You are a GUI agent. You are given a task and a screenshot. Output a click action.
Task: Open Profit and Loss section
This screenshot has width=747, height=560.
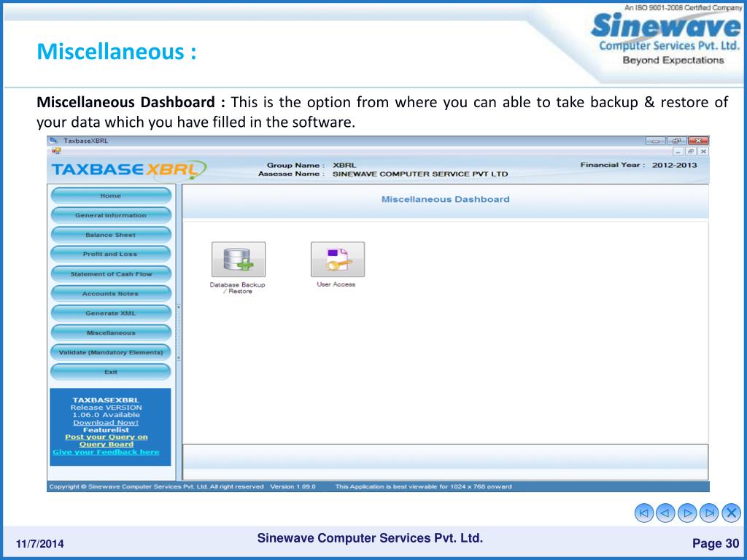[111, 254]
